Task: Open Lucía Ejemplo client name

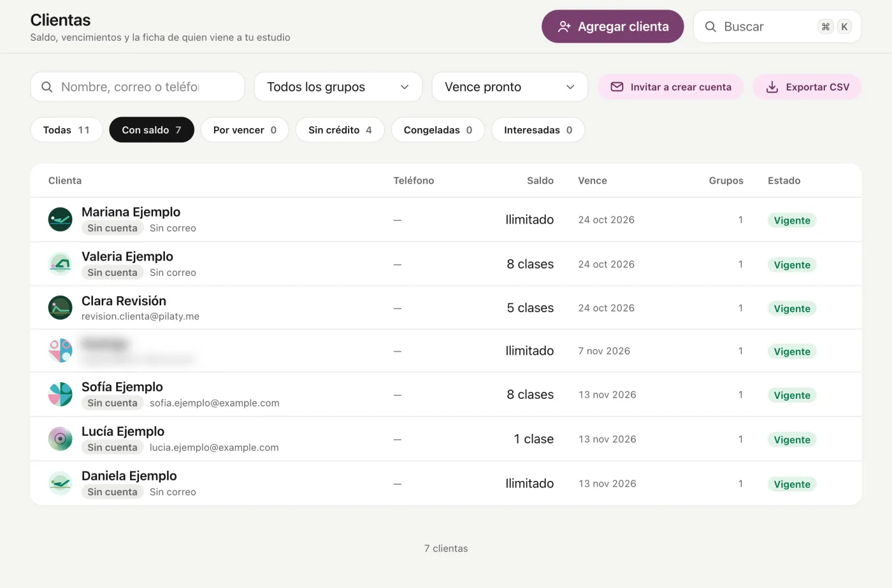Action: coord(123,431)
